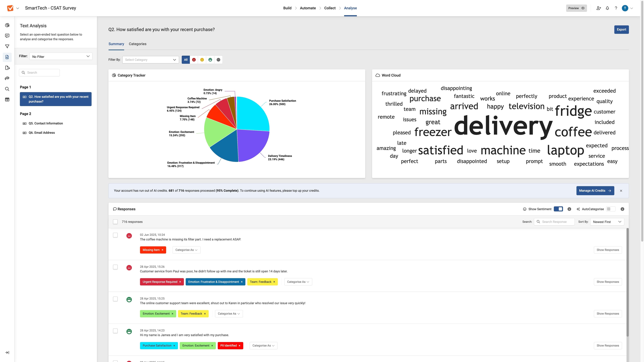Remove the Purchase Satisfaction tag
Screen dimensions: 644x362
click(174, 346)
